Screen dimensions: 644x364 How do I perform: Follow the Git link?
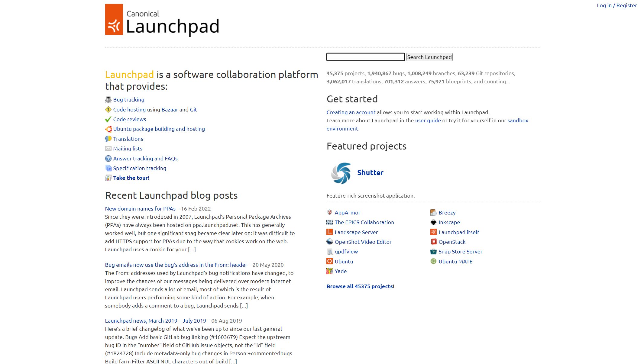click(193, 109)
